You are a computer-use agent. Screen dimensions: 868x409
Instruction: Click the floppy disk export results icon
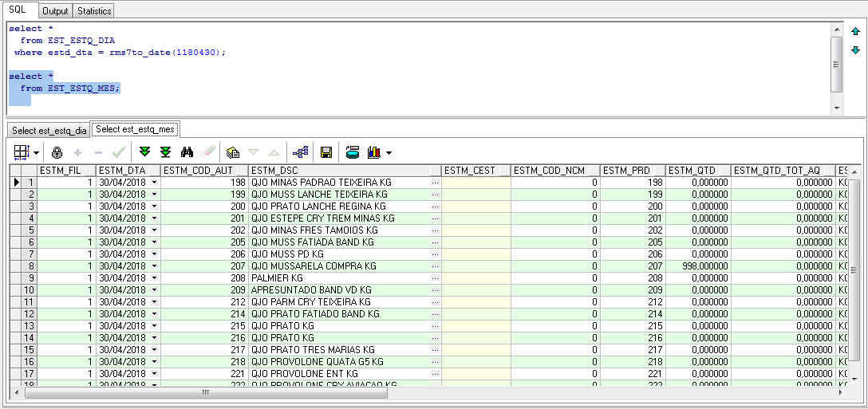coord(326,151)
